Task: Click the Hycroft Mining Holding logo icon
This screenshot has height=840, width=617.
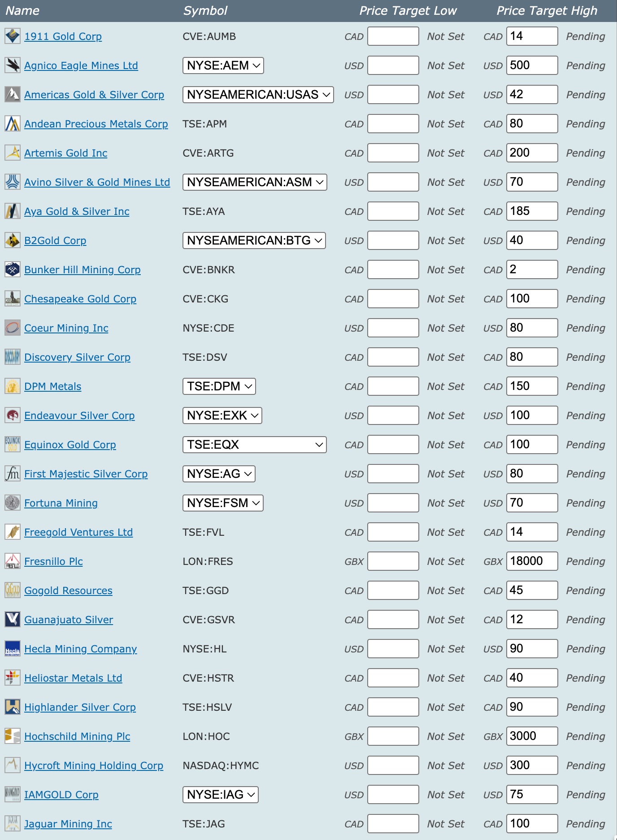Action: click(x=13, y=766)
